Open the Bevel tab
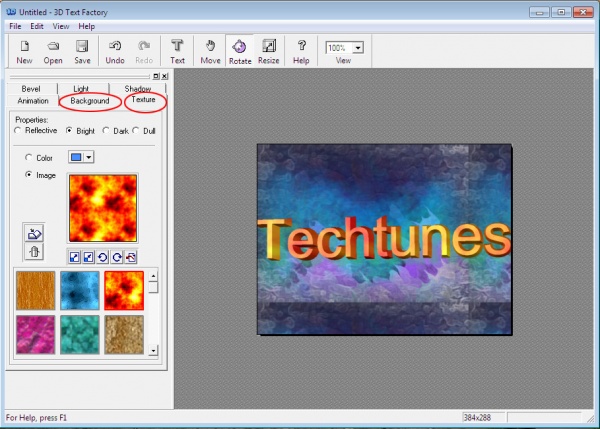Image resolution: width=600 pixels, height=429 pixels. coord(33,89)
